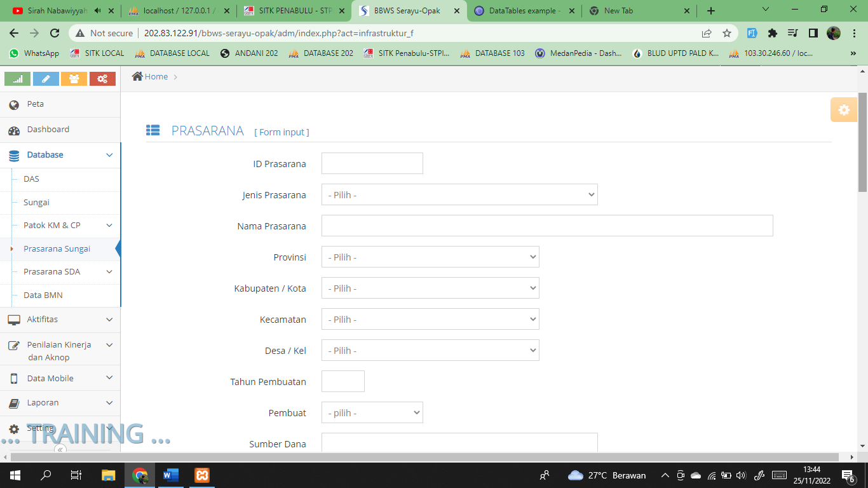Expand the Patok KM & CP submenu
The height and width of the screenshot is (488, 868).
tap(109, 226)
